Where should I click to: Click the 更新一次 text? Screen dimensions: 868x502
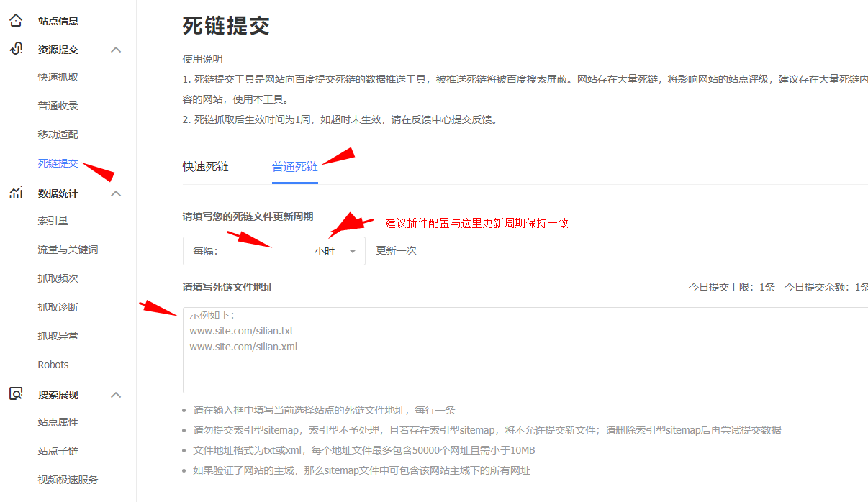pyautogui.click(x=397, y=251)
